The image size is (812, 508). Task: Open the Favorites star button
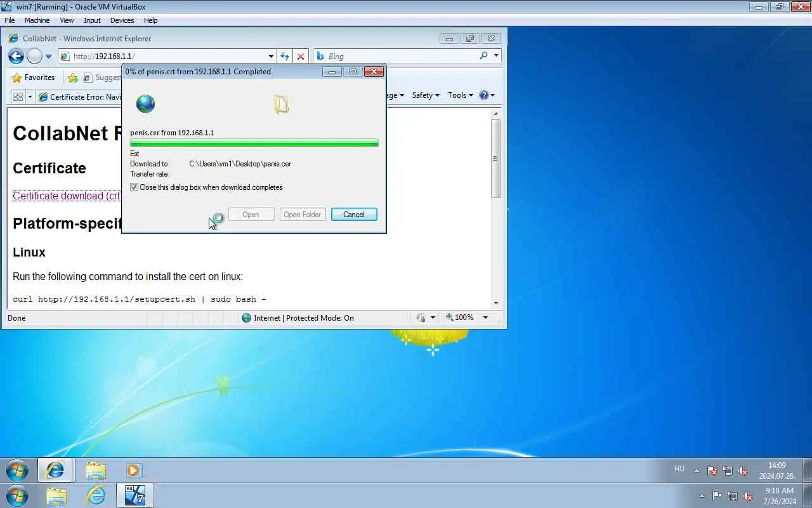pos(34,77)
